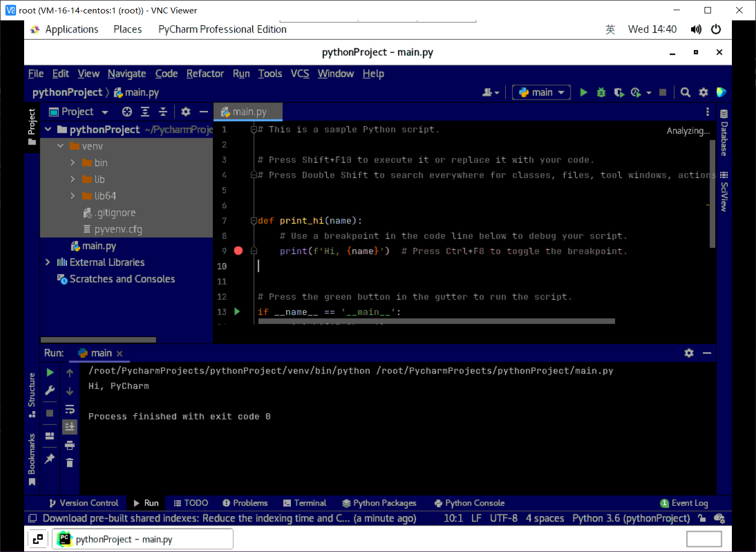Toggle the Project tool window side tab

click(32, 126)
